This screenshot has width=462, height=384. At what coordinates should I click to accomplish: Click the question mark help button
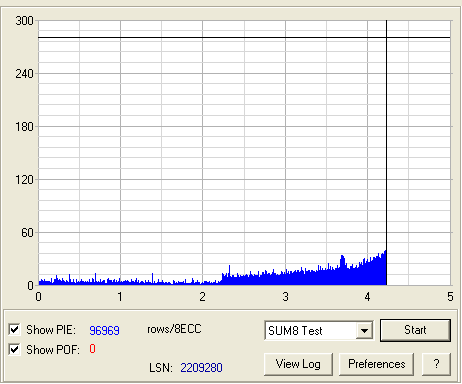click(x=436, y=364)
